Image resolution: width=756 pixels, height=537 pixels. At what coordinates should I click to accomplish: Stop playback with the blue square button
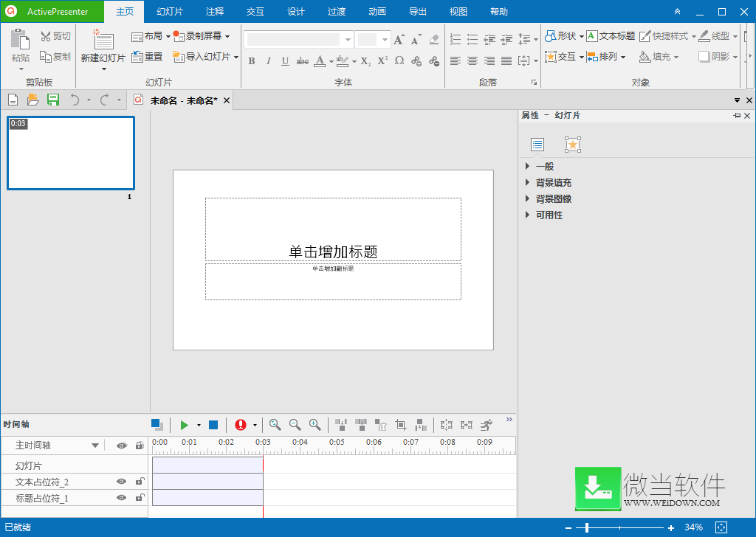pyautogui.click(x=213, y=425)
